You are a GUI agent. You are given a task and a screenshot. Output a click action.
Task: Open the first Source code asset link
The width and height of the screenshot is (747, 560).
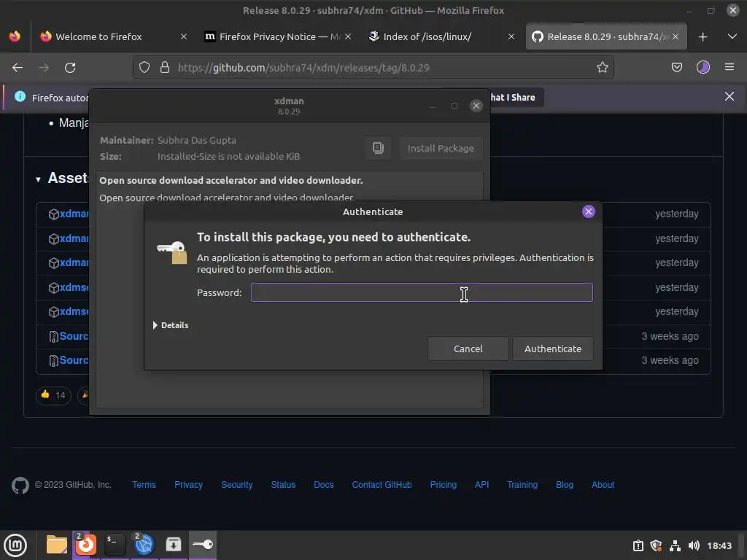point(74,336)
